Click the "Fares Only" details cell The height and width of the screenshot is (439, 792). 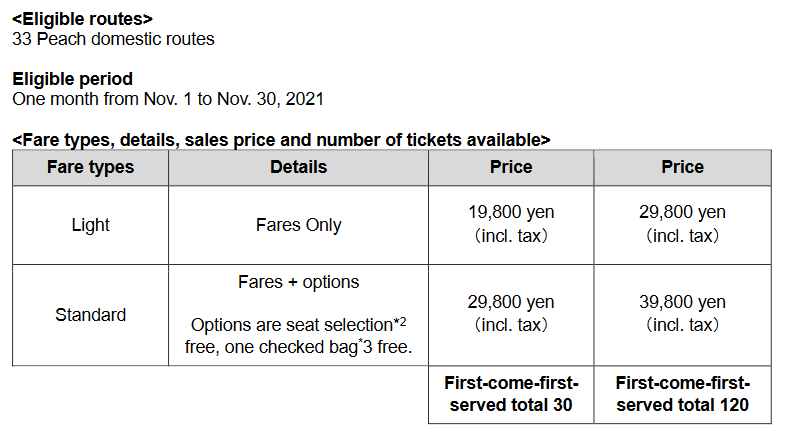[x=298, y=225]
